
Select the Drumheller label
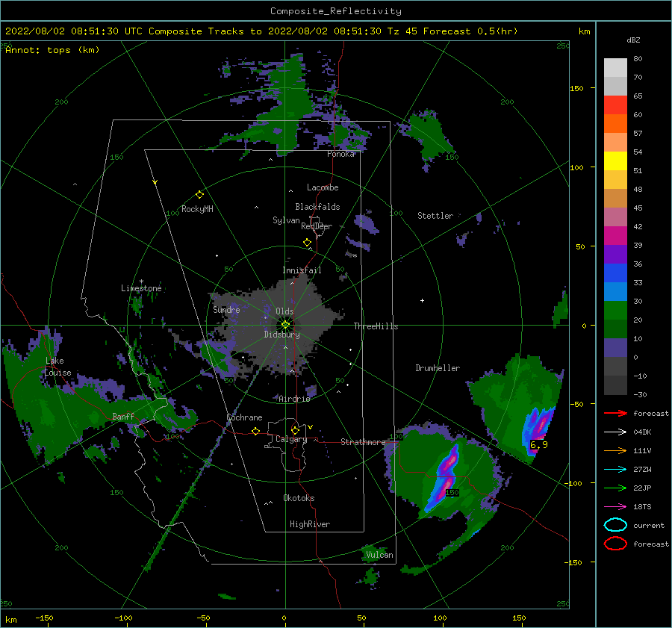click(x=438, y=368)
